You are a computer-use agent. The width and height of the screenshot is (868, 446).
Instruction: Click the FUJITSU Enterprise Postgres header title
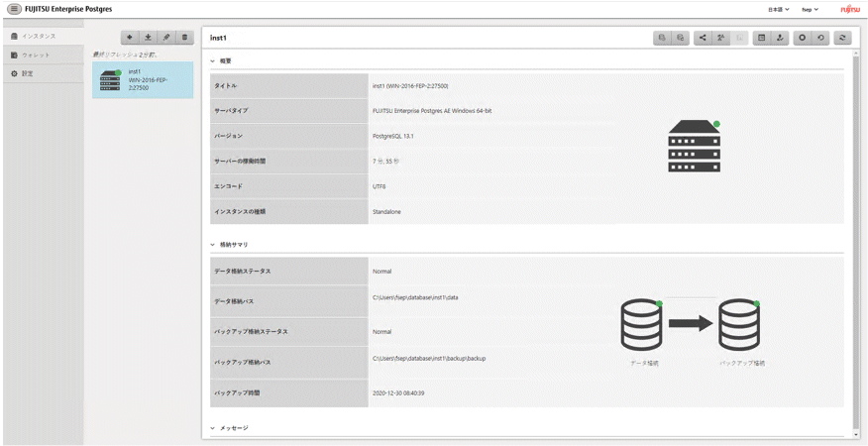point(68,10)
